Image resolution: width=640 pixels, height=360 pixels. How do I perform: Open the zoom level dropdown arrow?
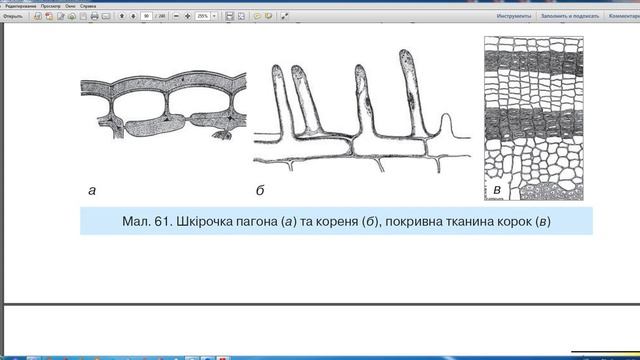pyautogui.click(x=214, y=16)
